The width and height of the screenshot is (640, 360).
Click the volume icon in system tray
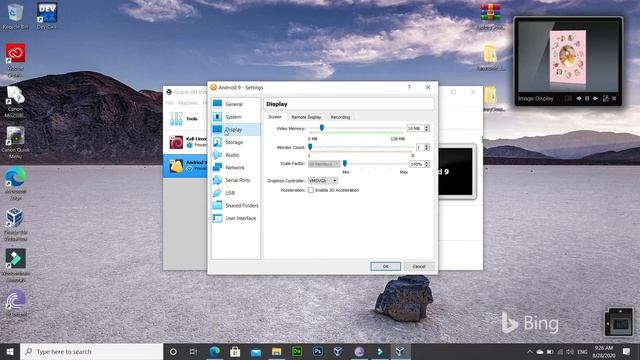coord(570,351)
